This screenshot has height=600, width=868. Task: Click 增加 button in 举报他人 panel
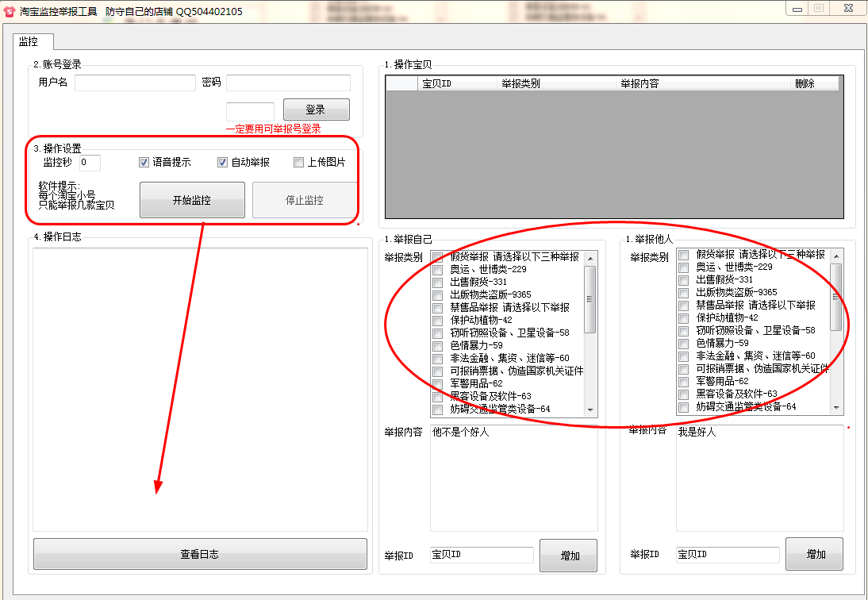(814, 554)
